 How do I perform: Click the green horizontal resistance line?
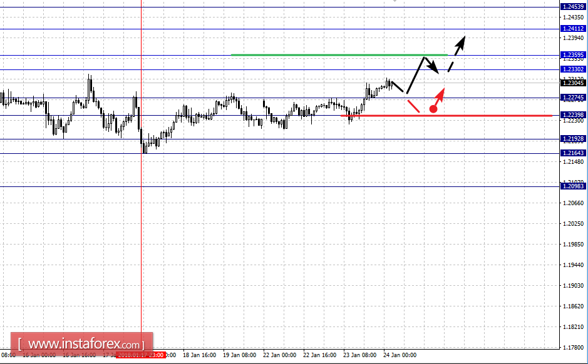click(339, 55)
